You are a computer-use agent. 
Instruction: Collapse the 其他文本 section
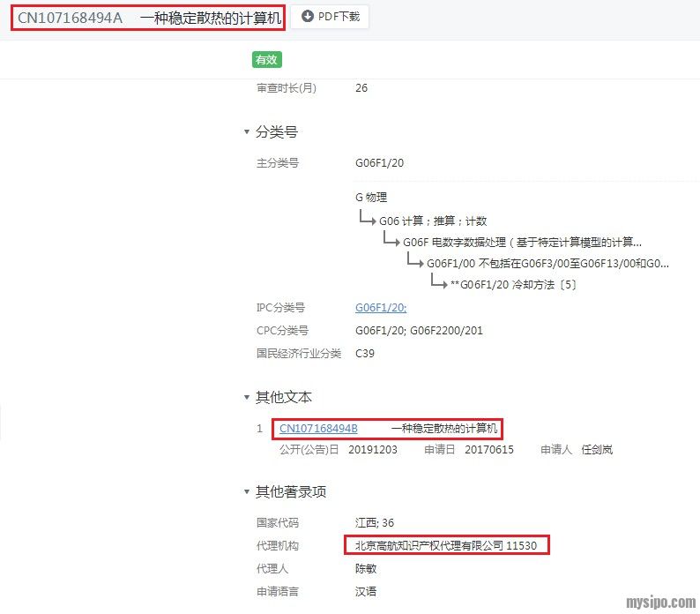coord(247,398)
